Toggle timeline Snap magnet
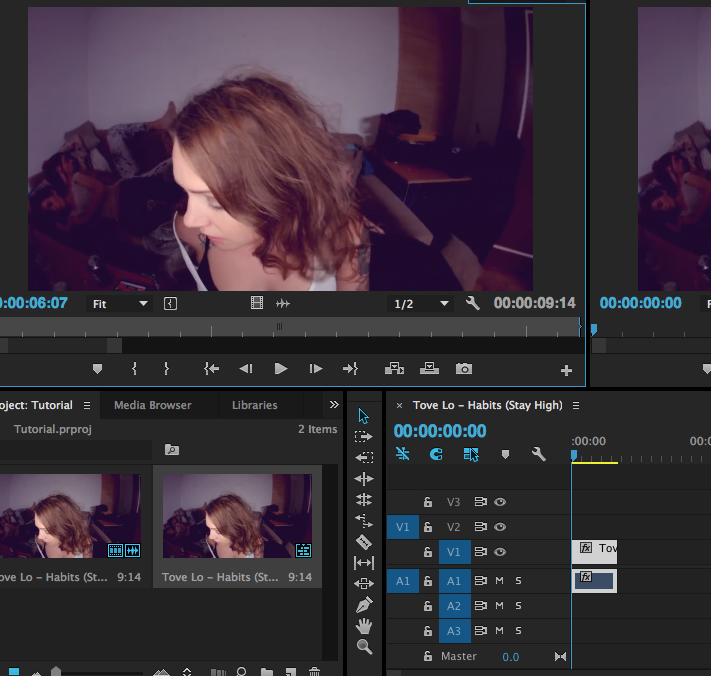This screenshot has height=676, width=711. point(436,454)
